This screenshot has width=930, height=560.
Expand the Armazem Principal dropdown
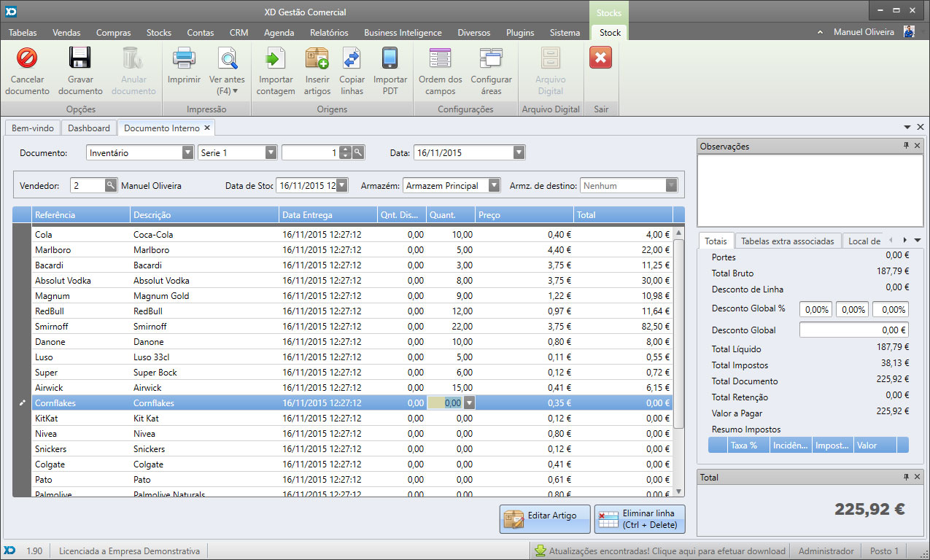click(494, 186)
